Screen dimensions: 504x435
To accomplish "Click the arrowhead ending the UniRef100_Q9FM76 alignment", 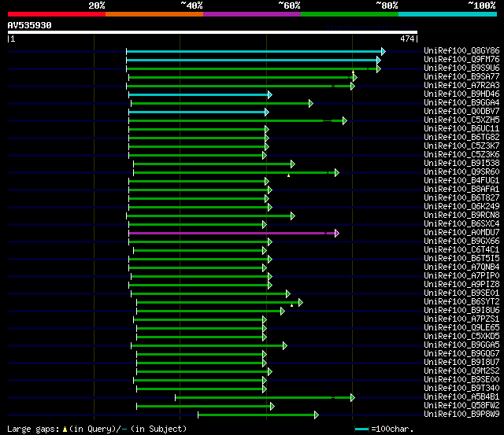I will [x=379, y=60].
